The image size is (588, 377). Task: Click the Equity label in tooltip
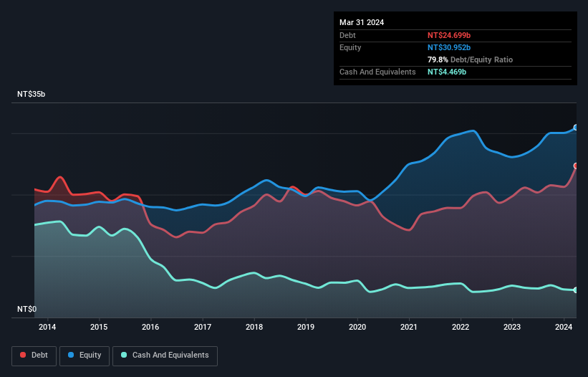tap(350, 47)
